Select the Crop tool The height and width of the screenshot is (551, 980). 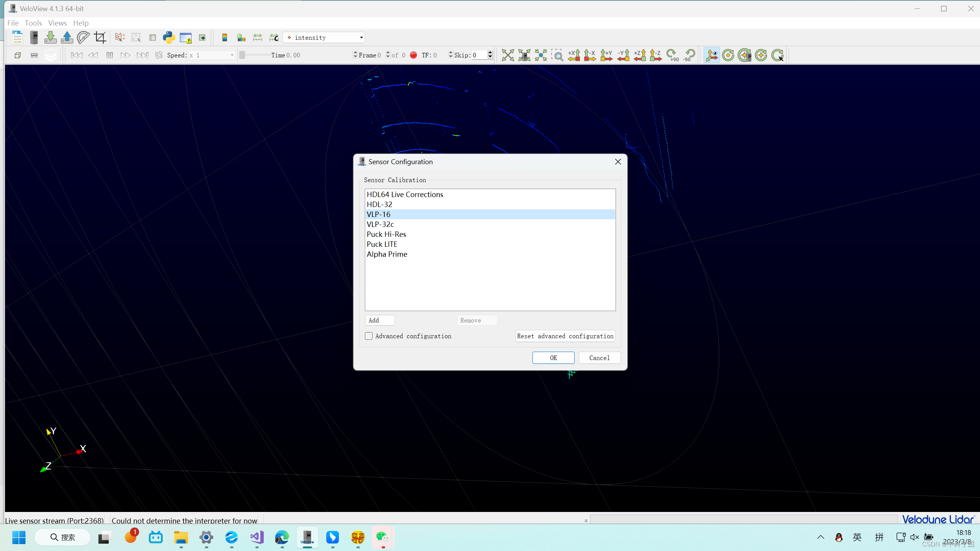point(100,37)
